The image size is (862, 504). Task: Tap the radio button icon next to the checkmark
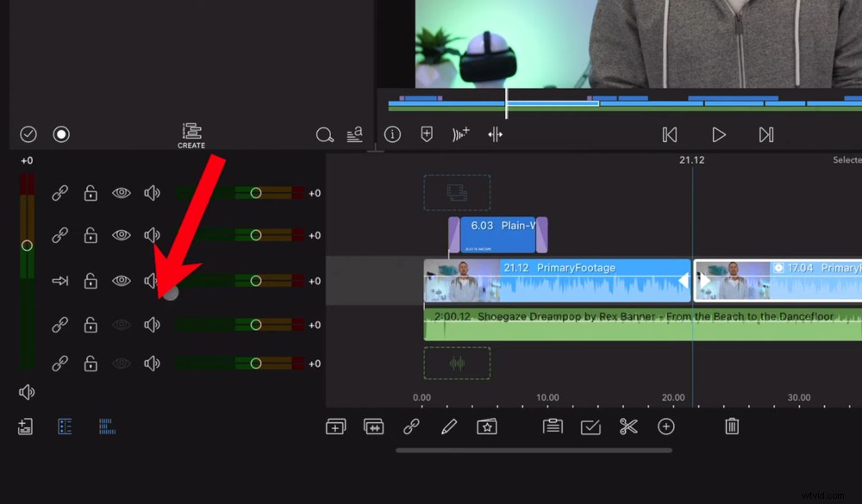coord(61,134)
